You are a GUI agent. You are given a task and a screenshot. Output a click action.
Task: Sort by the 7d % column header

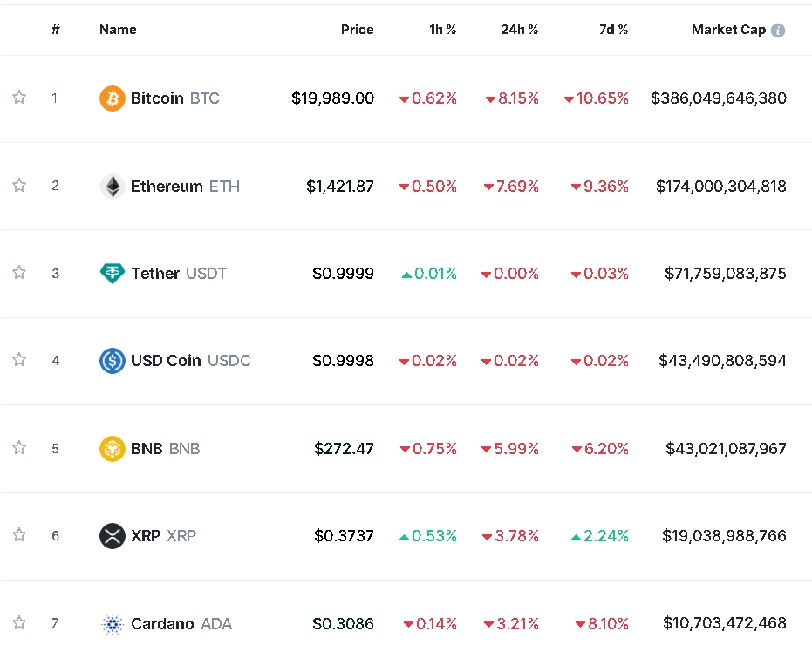(x=613, y=30)
